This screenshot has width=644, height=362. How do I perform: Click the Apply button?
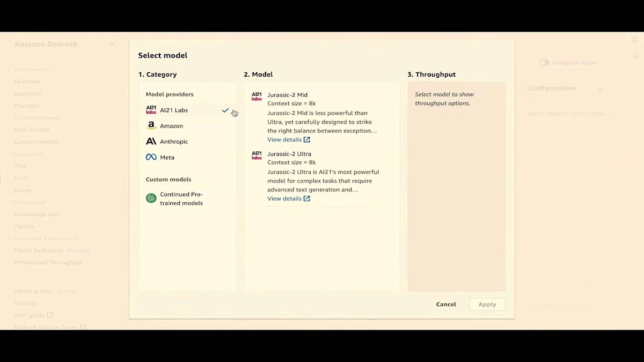(487, 304)
